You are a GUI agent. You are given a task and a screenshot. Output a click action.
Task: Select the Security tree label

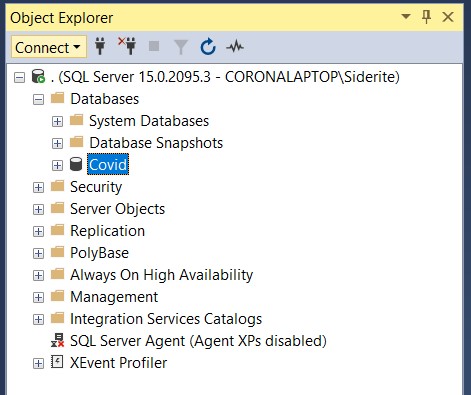(96, 187)
